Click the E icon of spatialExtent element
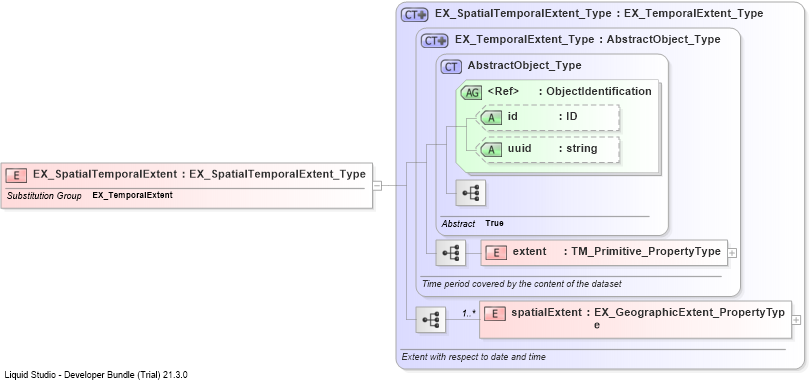The height and width of the screenshot is (380, 809). click(495, 313)
